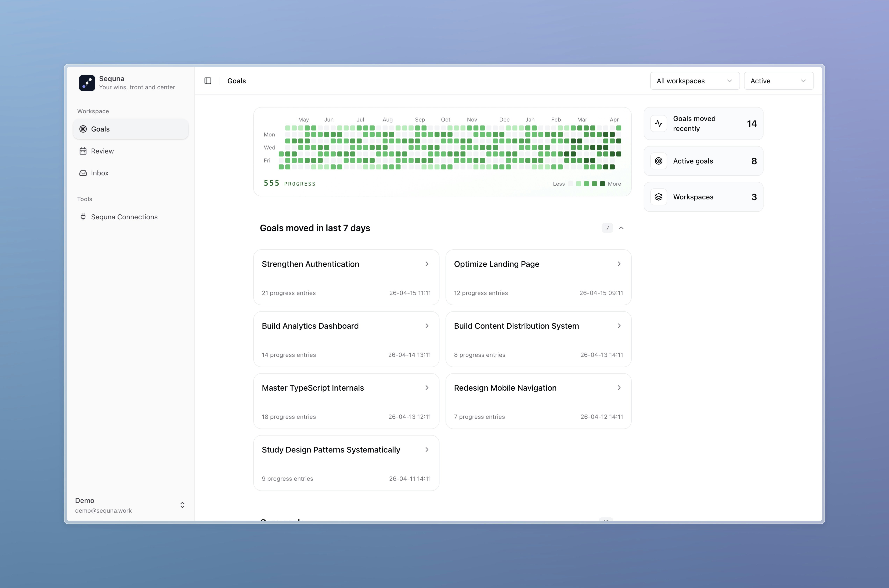The image size is (889, 588).
Task: Open Redesign Mobile Navigation goal
Action: pyautogui.click(x=538, y=401)
